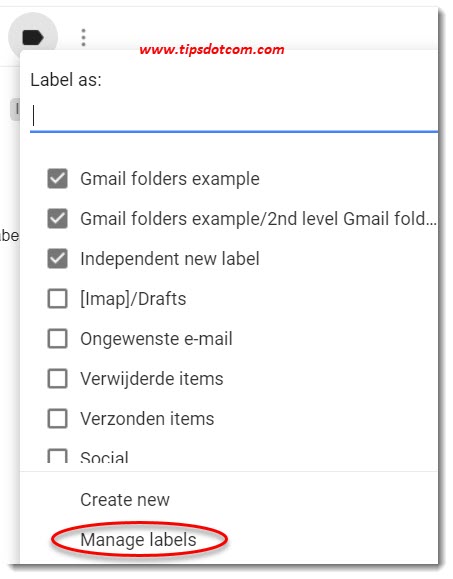Select Create new in the label menu
This screenshot has width=453, height=579.
click(125, 500)
